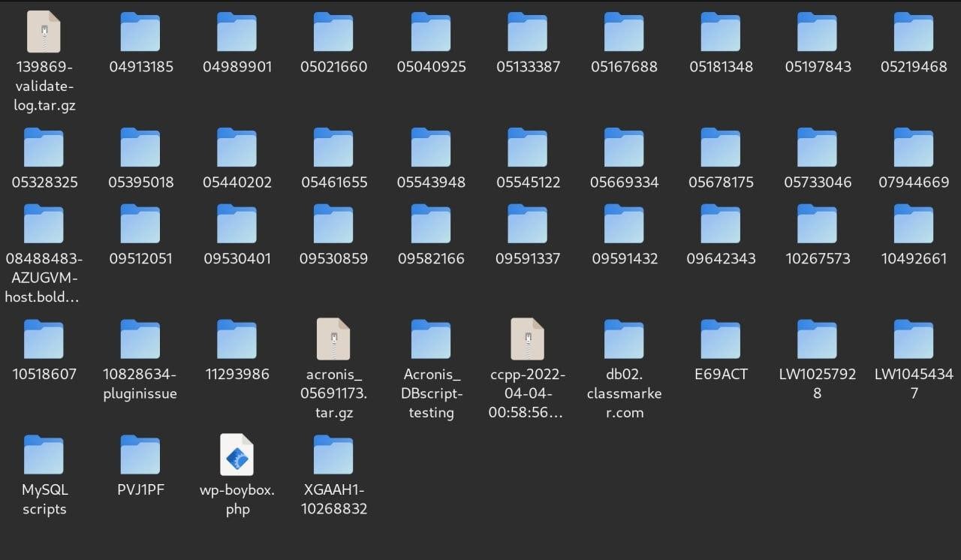Click the LW10257928 folder

click(x=817, y=339)
